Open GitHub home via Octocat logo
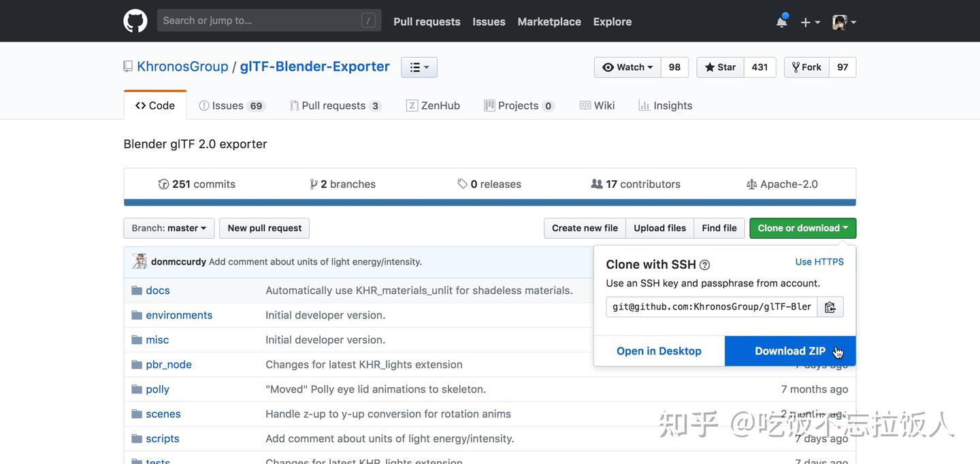Image resolution: width=980 pixels, height=464 pixels. 135,21
